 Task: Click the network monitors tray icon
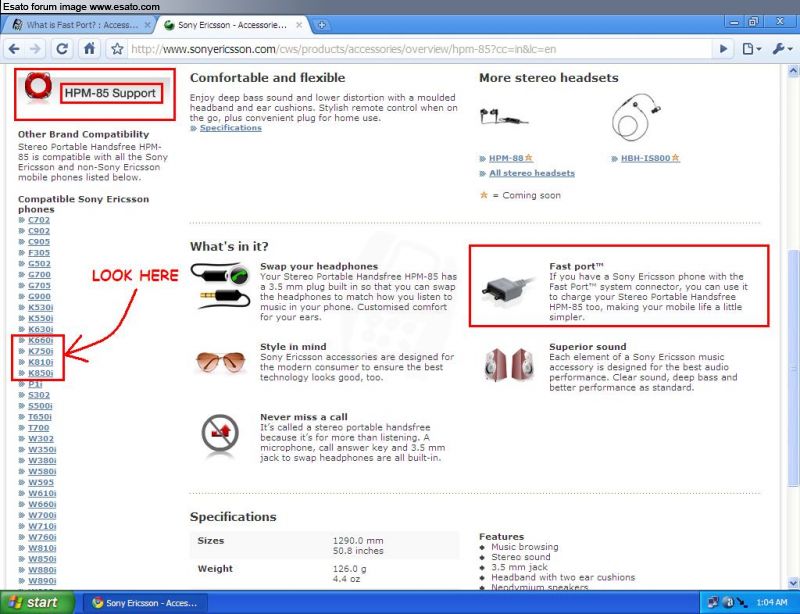coord(713,603)
